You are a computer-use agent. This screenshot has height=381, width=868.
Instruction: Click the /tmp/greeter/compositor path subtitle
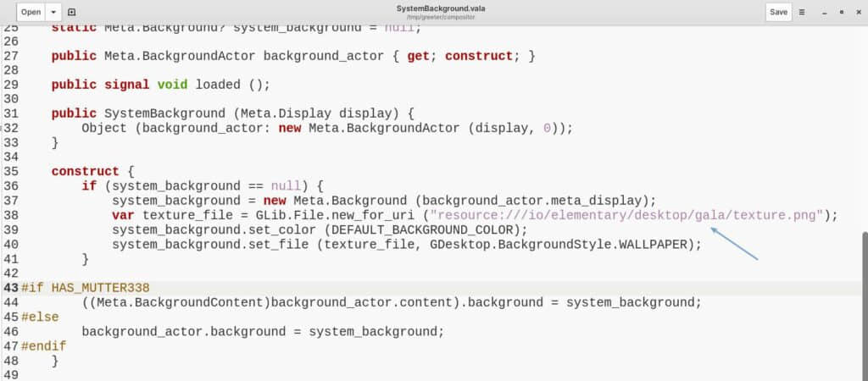click(440, 17)
